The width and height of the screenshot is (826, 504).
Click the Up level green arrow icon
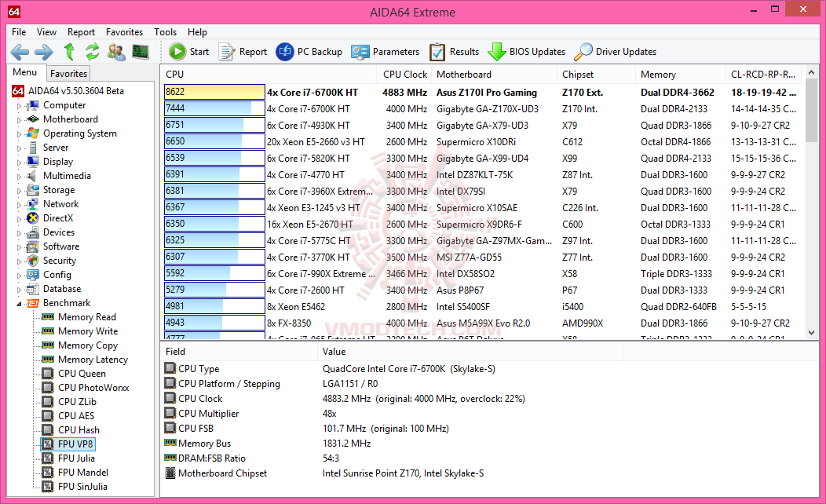click(x=69, y=52)
